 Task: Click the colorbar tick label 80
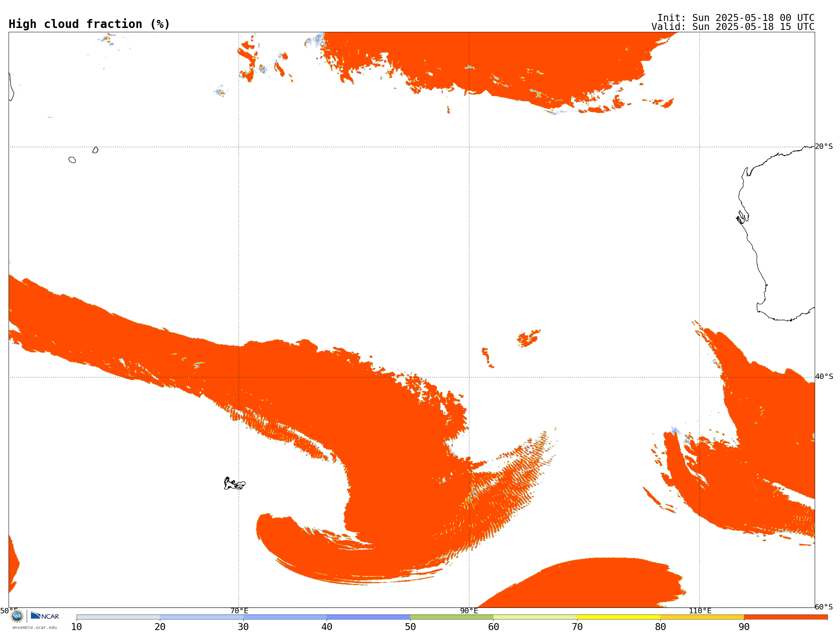[x=660, y=627]
